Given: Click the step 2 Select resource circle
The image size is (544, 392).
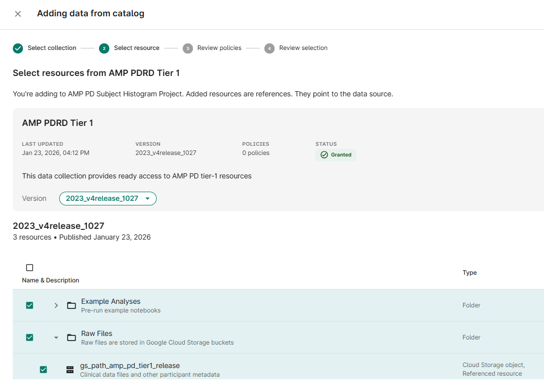Looking at the screenshot, I should tap(104, 48).
